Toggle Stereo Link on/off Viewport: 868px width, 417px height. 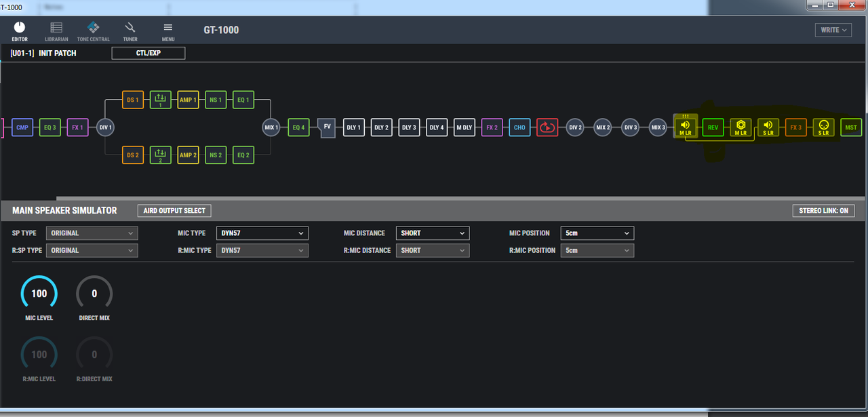click(823, 211)
